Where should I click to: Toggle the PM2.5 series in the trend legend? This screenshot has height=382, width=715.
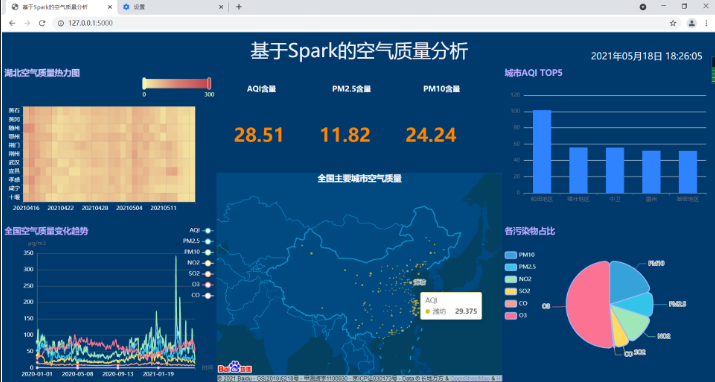pos(198,241)
